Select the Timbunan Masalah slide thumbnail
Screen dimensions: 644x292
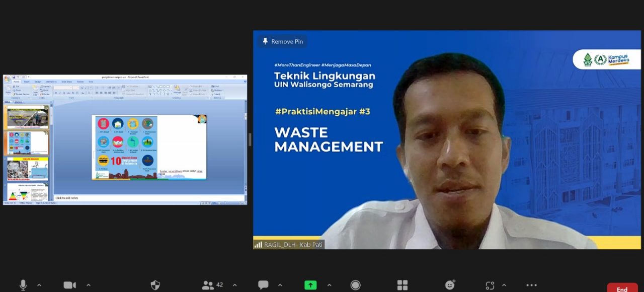point(28,169)
